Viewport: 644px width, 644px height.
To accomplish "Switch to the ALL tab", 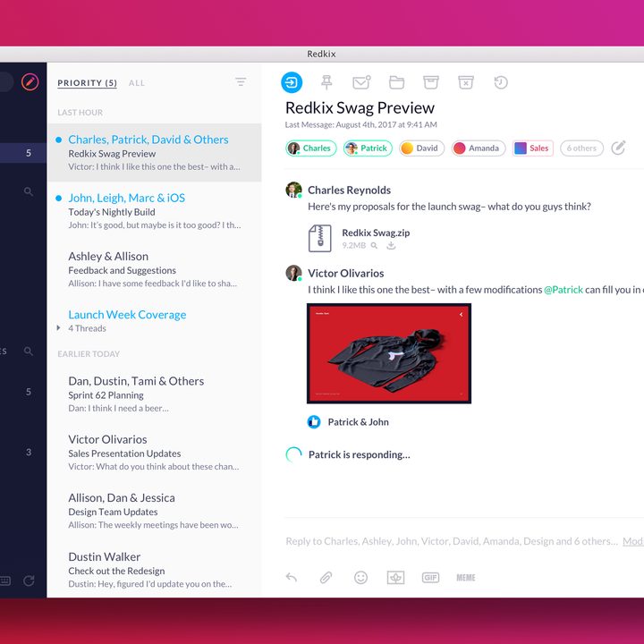I will pyautogui.click(x=136, y=83).
